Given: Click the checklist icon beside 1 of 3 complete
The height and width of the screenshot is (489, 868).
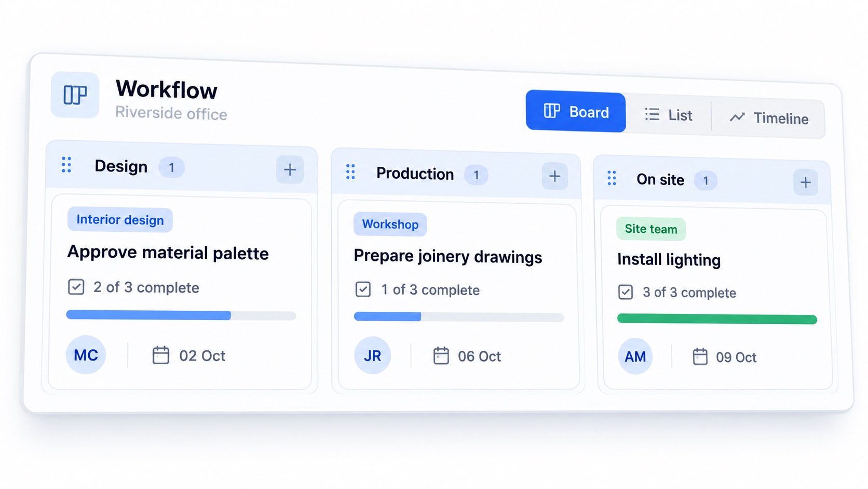Looking at the screenshot, I should 363,289.
